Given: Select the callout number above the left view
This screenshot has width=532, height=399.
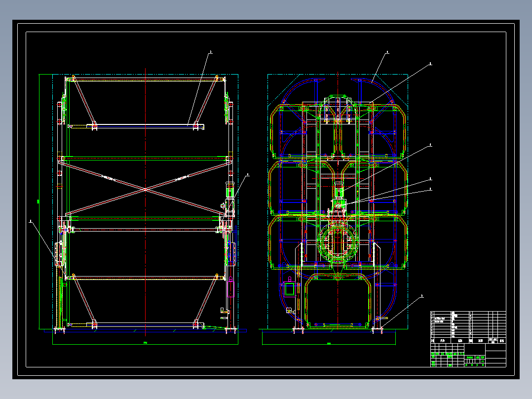Looking at the screenshot, I should [211, 52].
